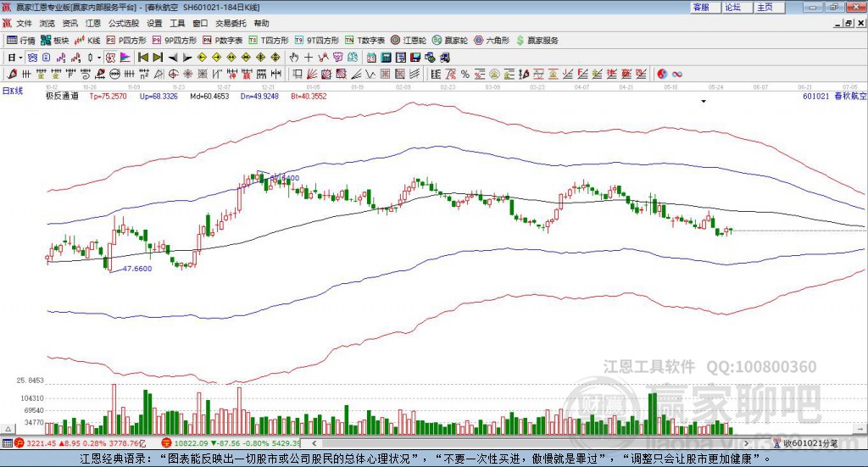Select the Gann fan rays tool
The width and height of the screenshot is (868, 467).
tap(312, 74)
